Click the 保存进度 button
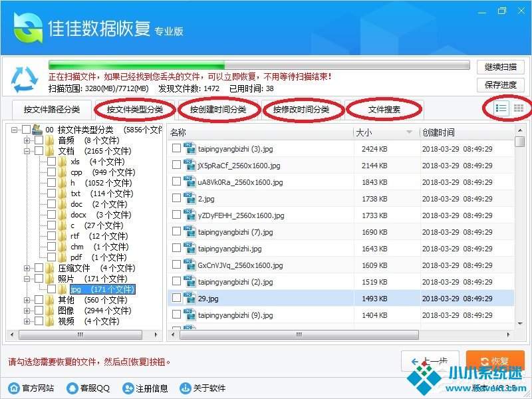Screen dimensions: 532x399 [501, 85]
